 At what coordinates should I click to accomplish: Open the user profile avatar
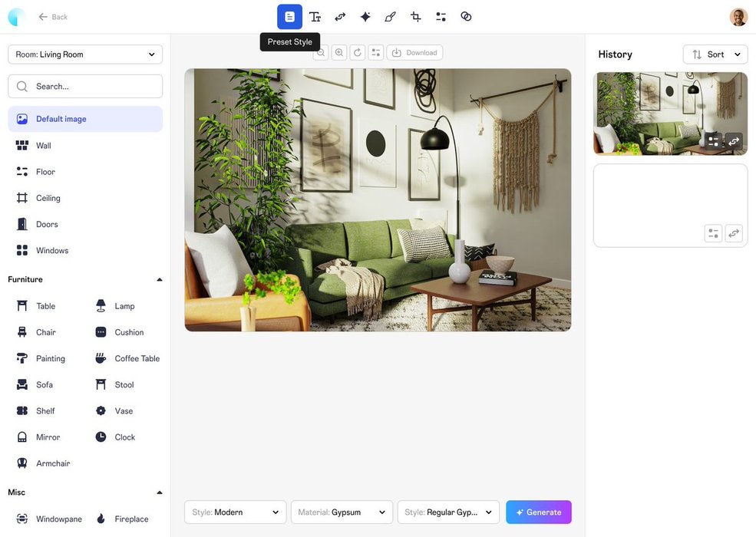(x=738, y=17)
